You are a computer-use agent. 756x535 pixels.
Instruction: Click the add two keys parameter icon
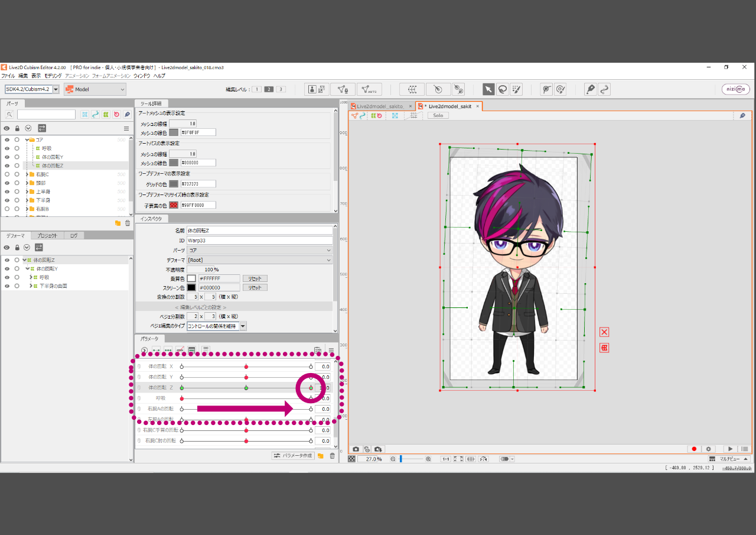point(157,350)
